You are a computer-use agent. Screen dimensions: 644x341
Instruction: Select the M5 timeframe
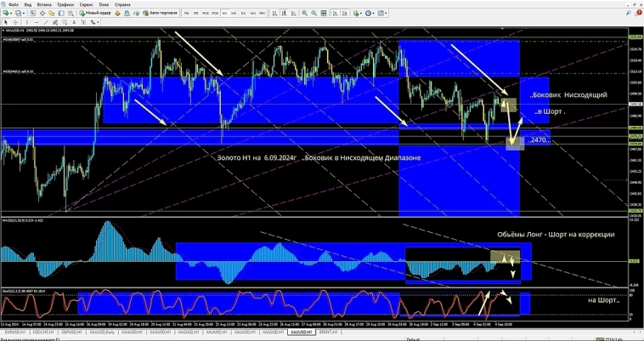click(x=196, y=13)
